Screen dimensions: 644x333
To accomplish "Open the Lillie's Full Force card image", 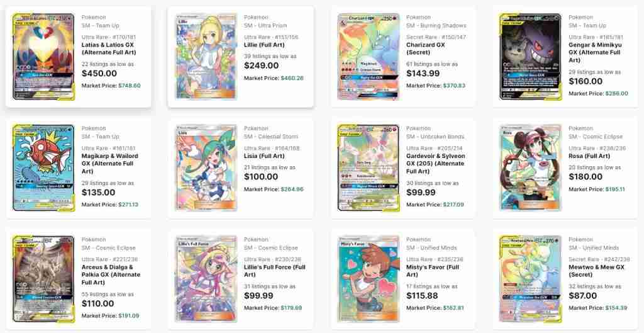I will (x=206, y=278).
